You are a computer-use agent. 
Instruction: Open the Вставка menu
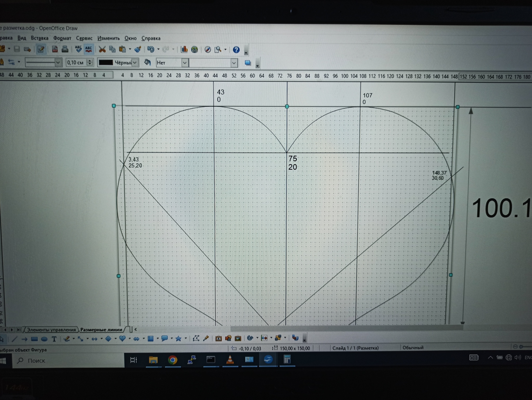coord(39,38)
